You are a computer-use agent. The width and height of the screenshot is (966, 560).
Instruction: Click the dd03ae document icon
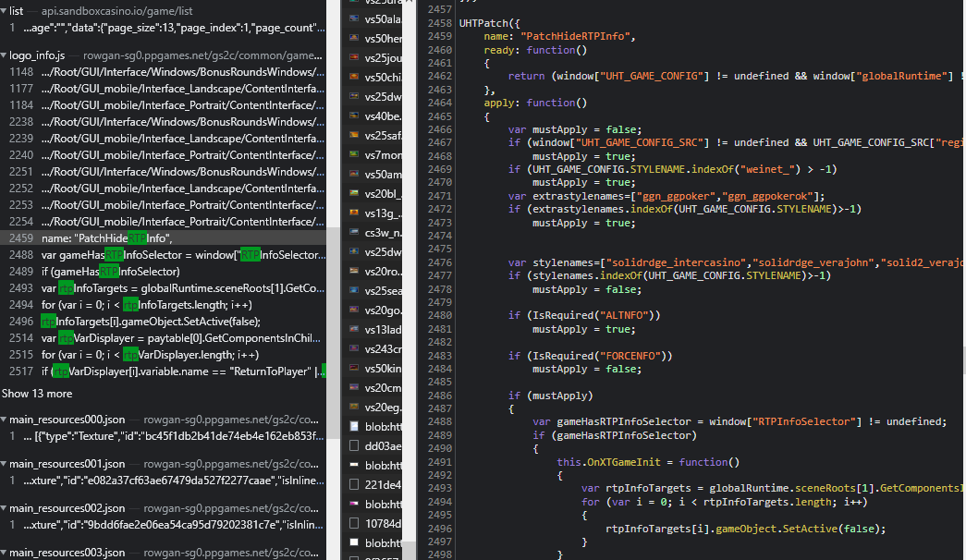tap(355, 445)
